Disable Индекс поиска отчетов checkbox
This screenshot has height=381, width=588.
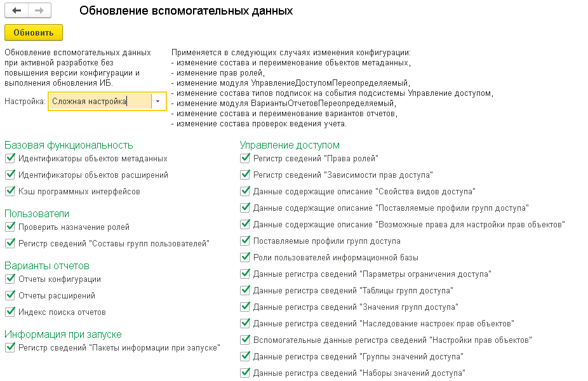pyautogui.click(x=10, y=312)
